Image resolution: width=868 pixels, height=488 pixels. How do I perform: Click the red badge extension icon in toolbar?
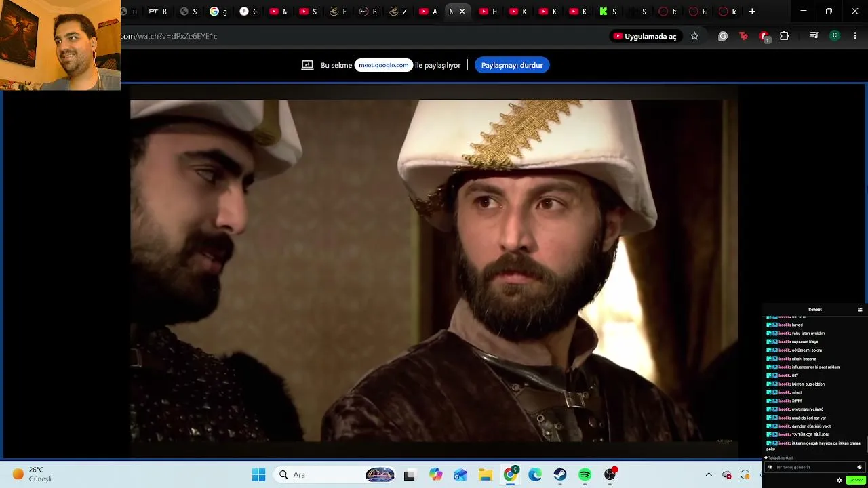point(764,37)
